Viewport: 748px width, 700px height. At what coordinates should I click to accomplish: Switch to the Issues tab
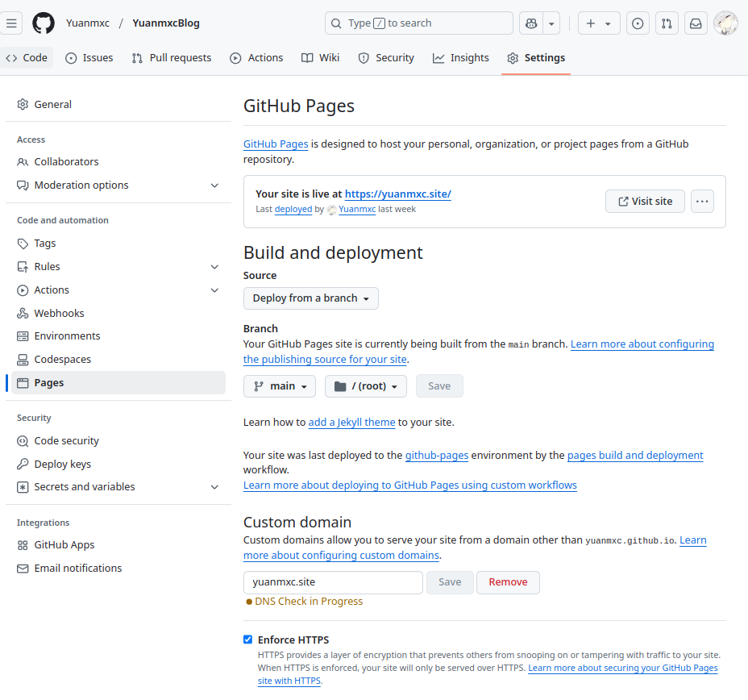[x=89, y=58]
